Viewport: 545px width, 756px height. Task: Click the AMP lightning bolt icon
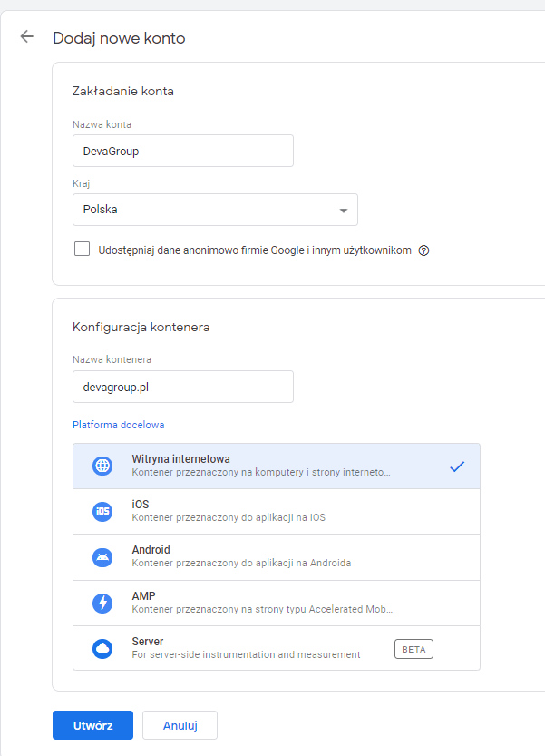tap(102, 603)
